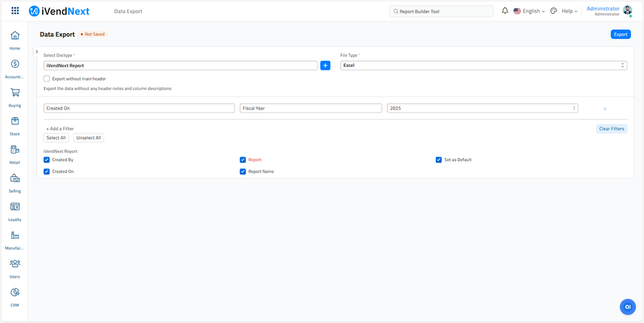Open the notifications bell
This screenshot has height=323, width=644.
click(x=505, y=11)
